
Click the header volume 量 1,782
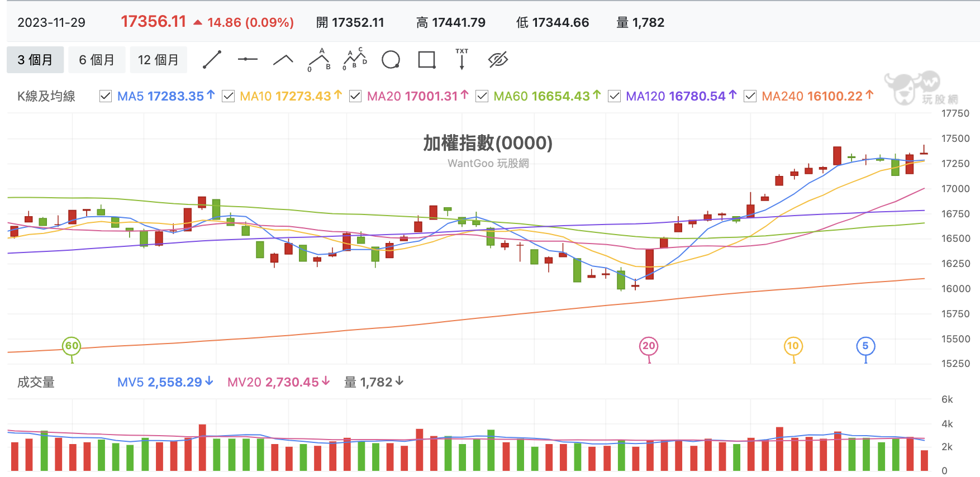[x=640, y=22]
